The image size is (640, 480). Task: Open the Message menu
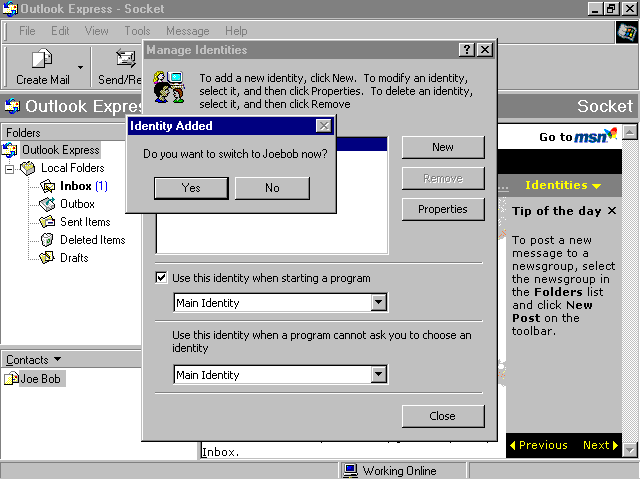click(x=187, y=31)
